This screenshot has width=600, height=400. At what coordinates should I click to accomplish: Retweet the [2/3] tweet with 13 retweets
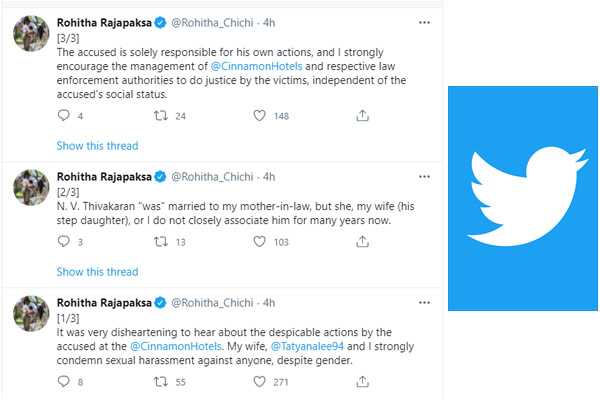pos(160,241)
